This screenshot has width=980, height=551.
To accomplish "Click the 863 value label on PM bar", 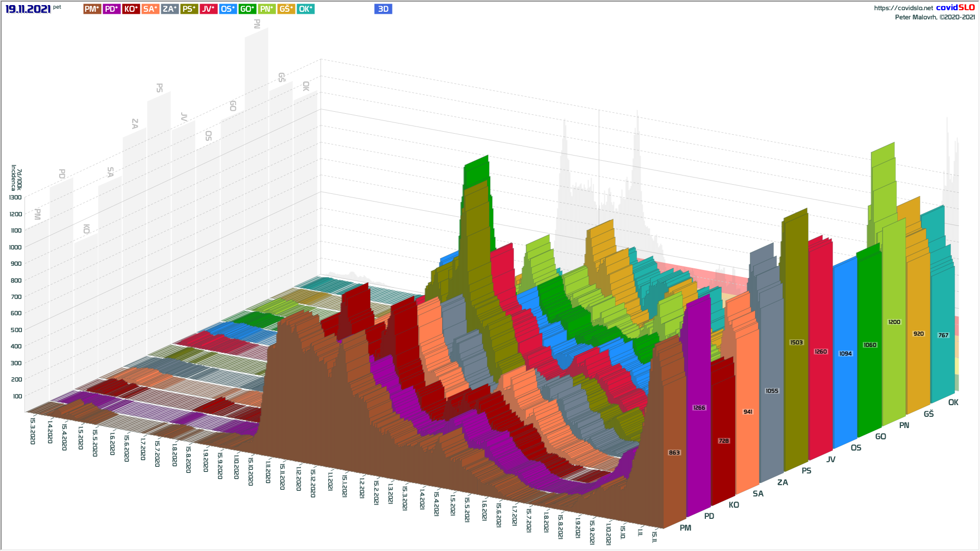I will [674, 453].
